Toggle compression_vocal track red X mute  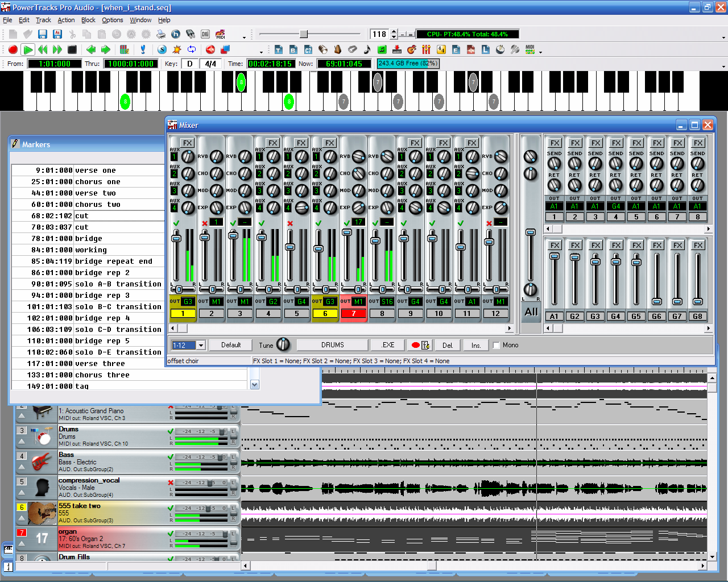171,483
